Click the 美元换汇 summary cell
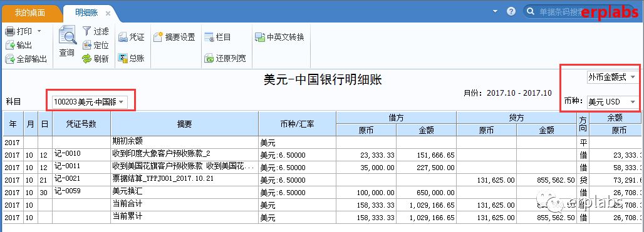The width and height of the screenshot is (644, 232). [184, 192]
